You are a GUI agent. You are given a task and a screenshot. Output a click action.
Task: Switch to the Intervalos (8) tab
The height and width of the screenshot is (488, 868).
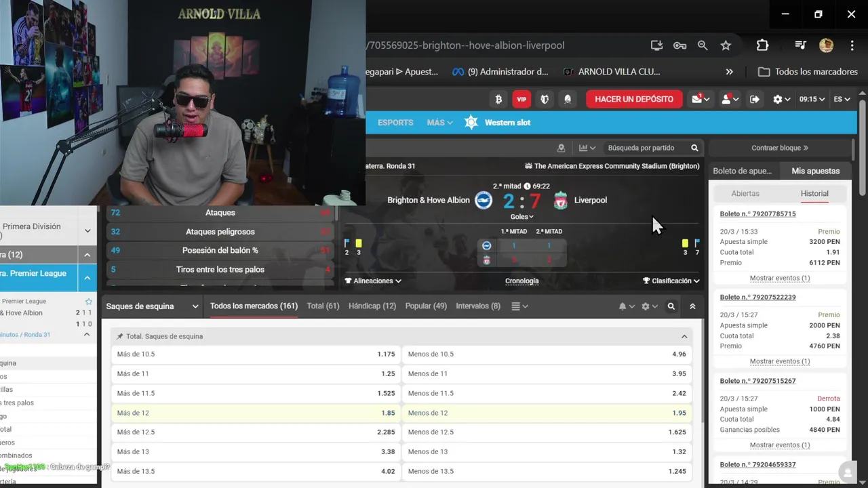pos(478,306)
